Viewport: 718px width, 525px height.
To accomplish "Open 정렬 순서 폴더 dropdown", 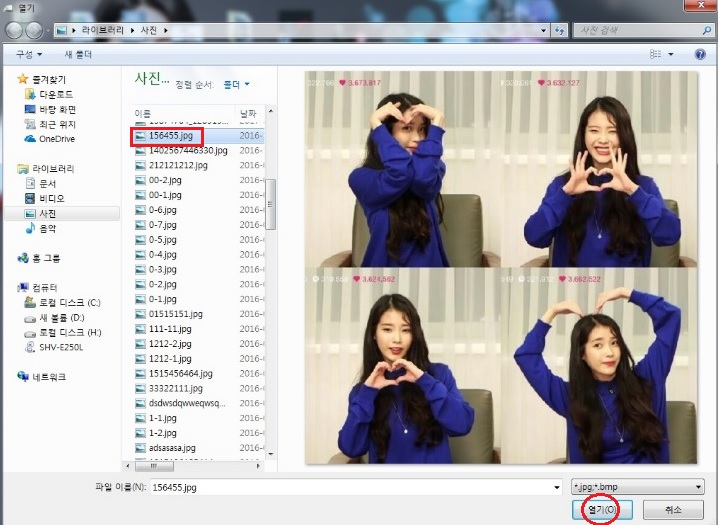I will tap(236, 84).
